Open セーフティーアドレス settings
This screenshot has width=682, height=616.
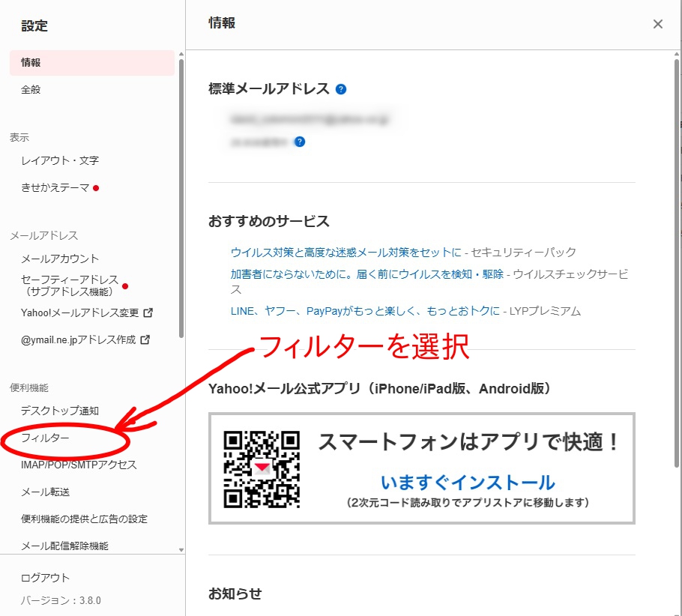coord(69,286)
